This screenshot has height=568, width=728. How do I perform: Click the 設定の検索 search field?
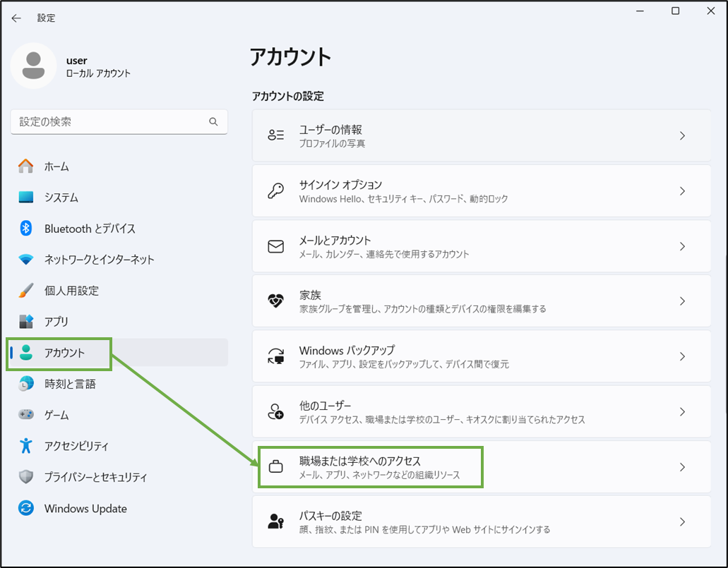point(119,121)
